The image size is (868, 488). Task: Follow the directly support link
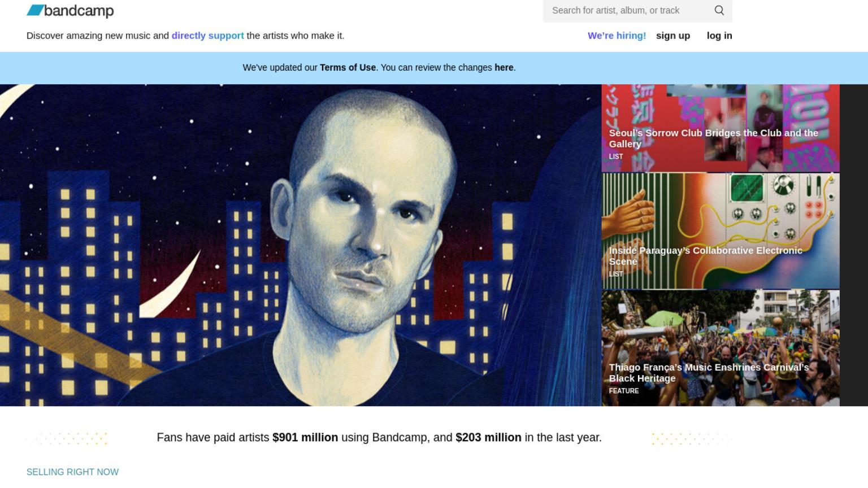pos(207,36)
